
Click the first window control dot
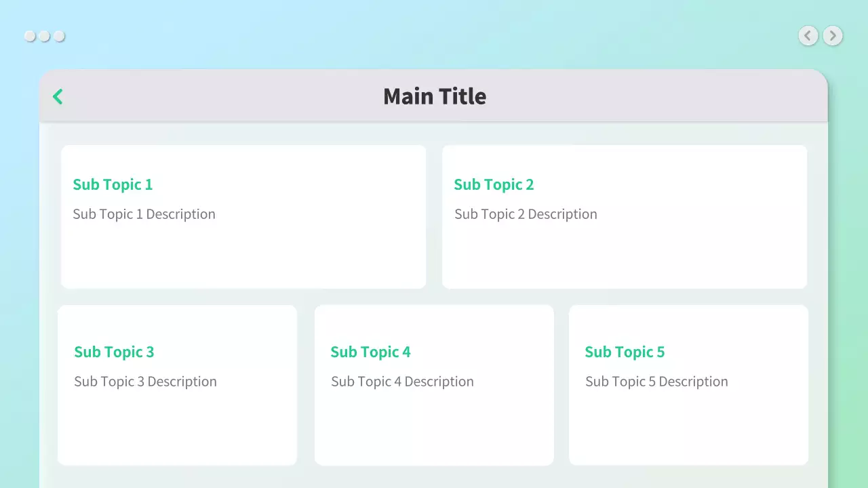pos(30,36)
